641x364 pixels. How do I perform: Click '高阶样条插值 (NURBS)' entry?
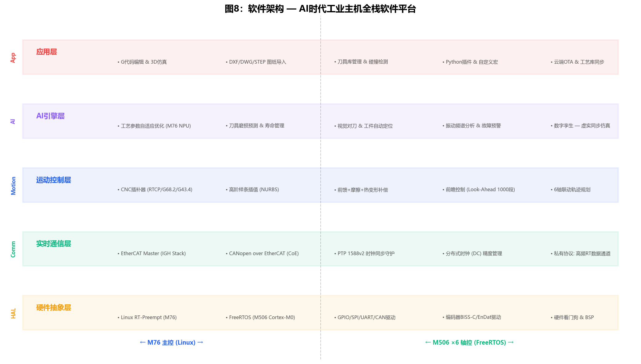point(252,190)
